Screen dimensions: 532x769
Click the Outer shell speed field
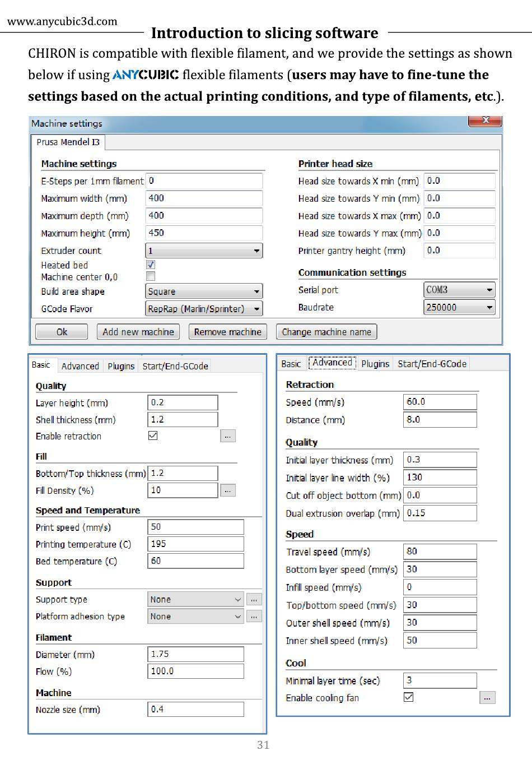click(440, 623)
